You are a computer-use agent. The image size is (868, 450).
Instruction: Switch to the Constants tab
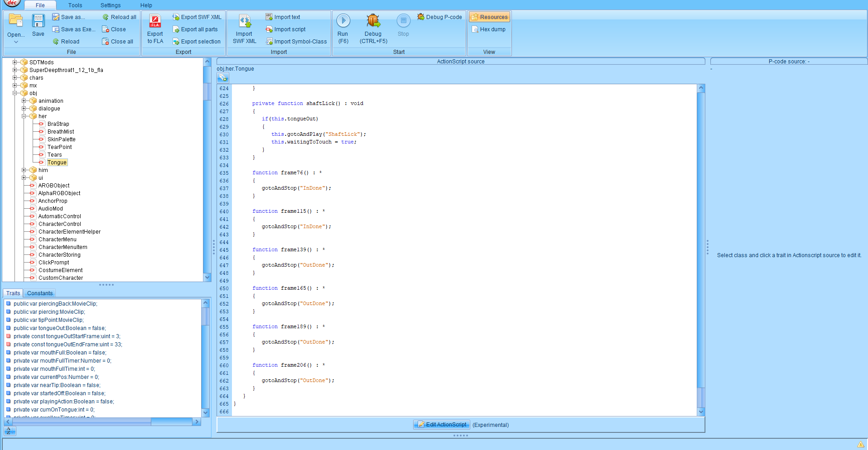pyautogui.click(x=40, y=293)
